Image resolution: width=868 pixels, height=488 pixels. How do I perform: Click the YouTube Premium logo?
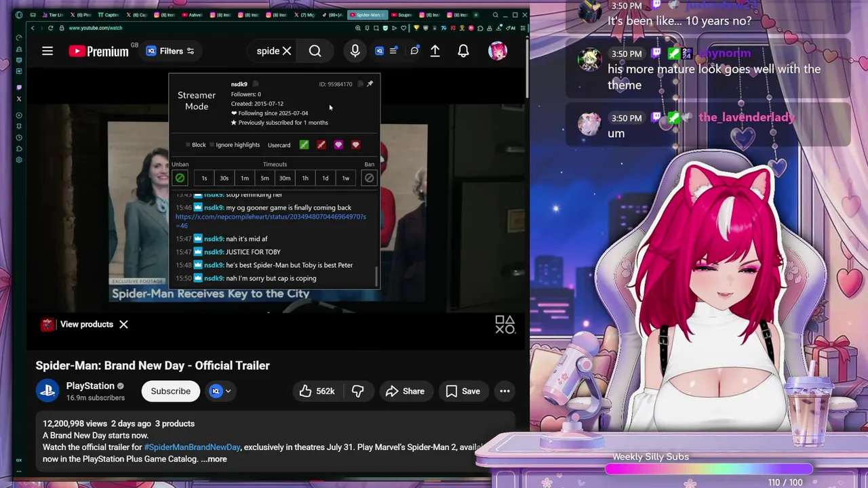[x=99, y=51]
